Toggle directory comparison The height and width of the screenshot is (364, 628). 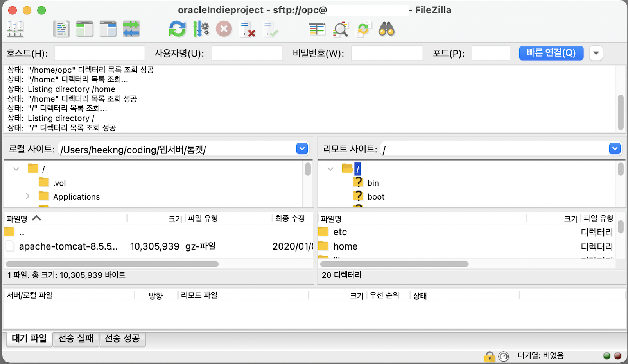[x=341, y=29]
